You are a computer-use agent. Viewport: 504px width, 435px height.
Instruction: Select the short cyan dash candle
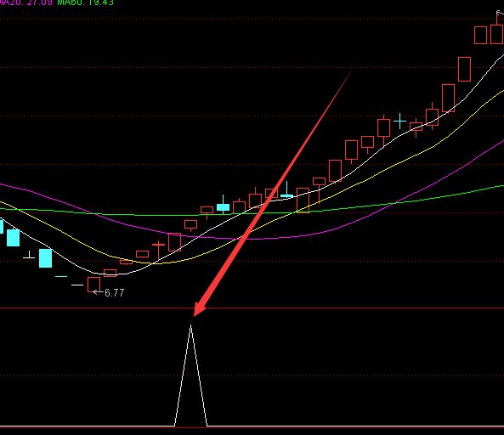[x=61, y=276]
